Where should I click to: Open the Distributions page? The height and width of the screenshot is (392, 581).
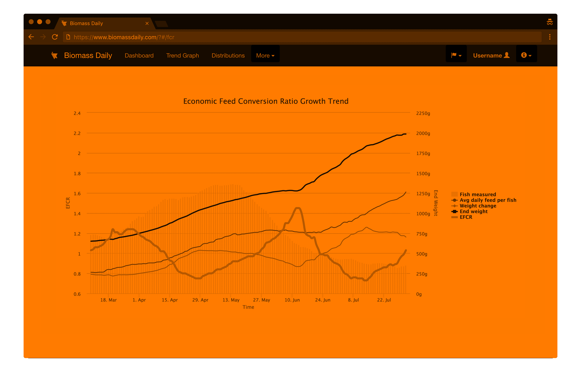pos(228,55)
